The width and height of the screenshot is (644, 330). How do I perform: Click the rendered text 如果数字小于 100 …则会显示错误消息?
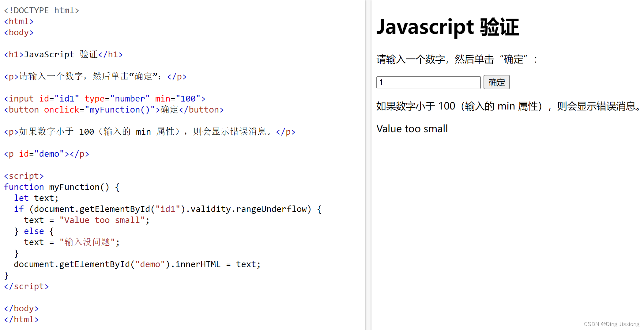coord(508,106)
